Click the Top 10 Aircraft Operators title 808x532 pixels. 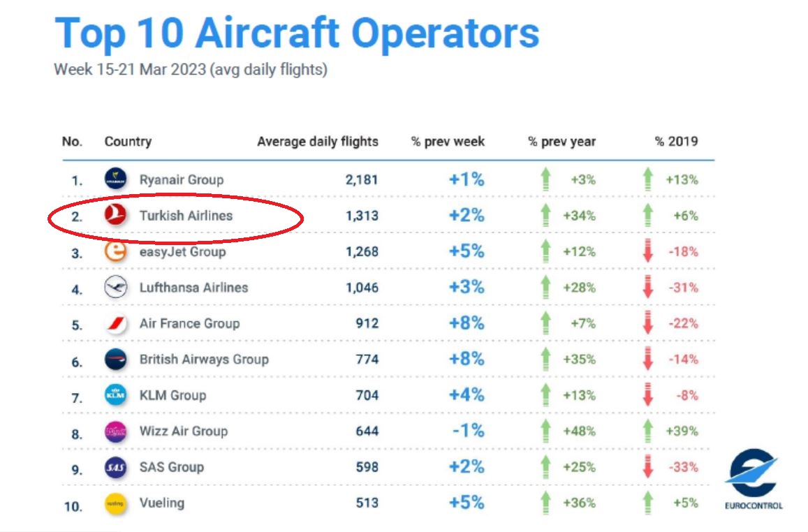[x=297, y=33]
